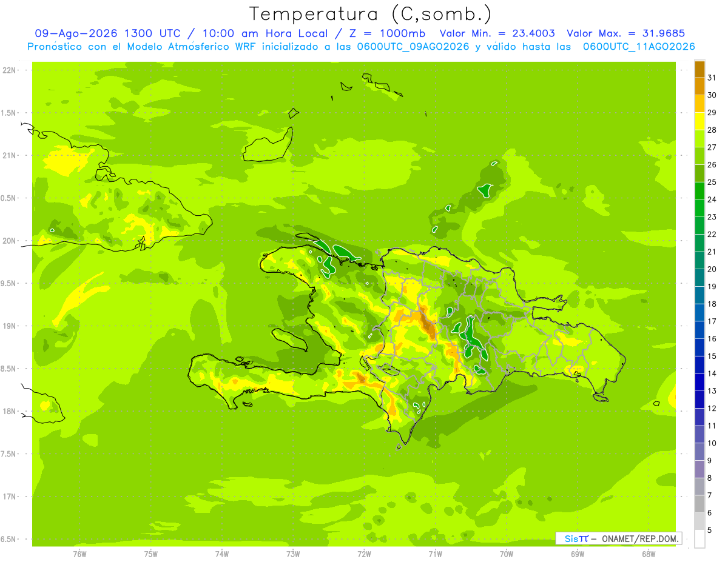
Task: Click the colorbar scale label "5"
Action: click(710, 530)
